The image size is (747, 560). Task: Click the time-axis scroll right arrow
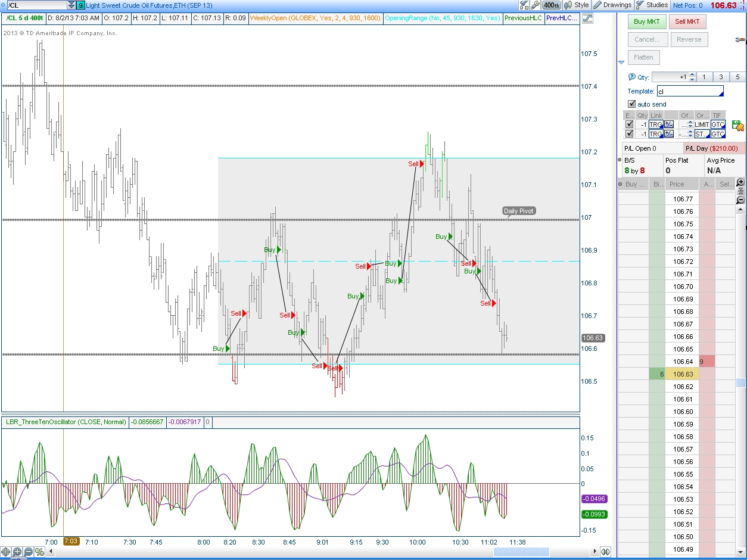594,552
